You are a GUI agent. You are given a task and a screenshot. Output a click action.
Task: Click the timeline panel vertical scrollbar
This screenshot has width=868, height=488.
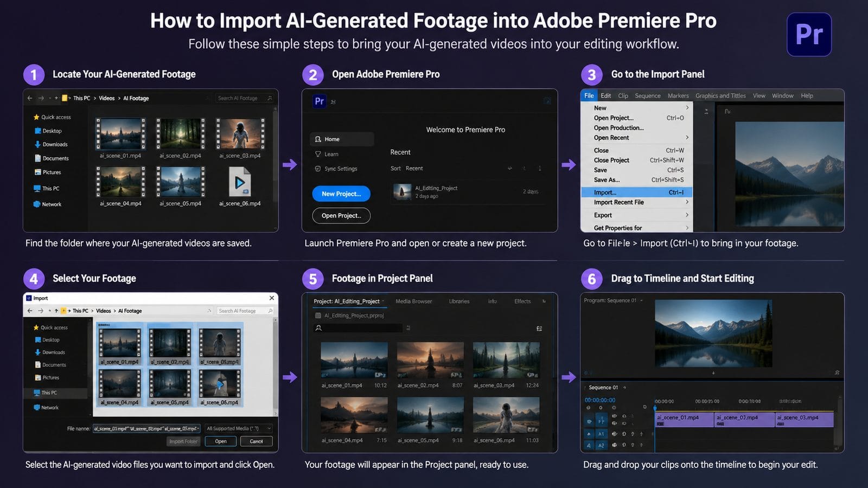tap(840, 423)
